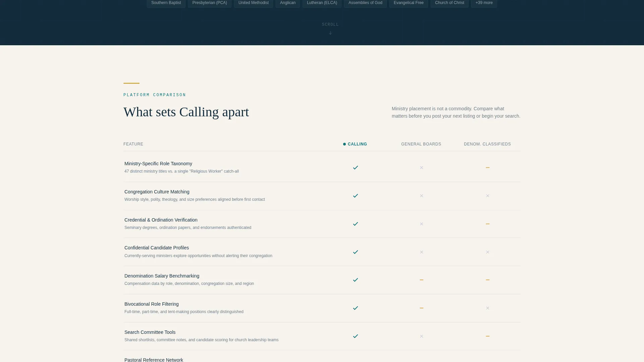The width and height of the screenshot is (644, 362).
Task: Click the Seminary degrees, ordination papers description
Action: [x=188, y=228]
